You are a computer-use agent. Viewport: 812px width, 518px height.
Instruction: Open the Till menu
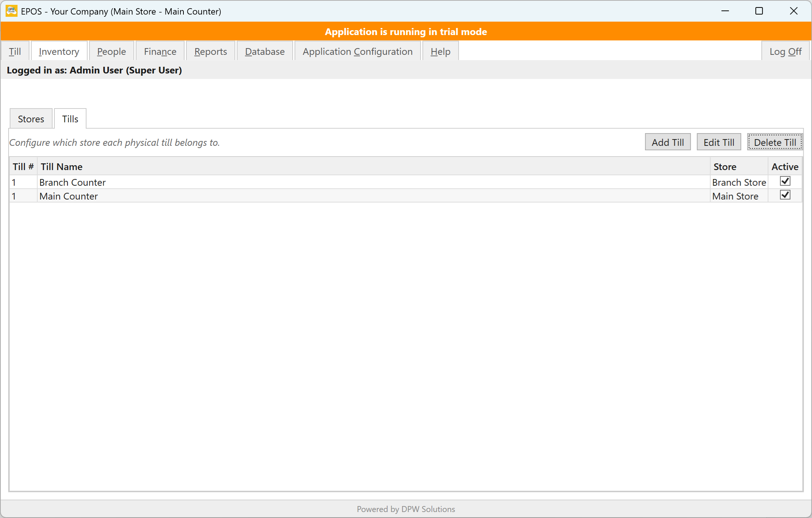pos(15,51)
